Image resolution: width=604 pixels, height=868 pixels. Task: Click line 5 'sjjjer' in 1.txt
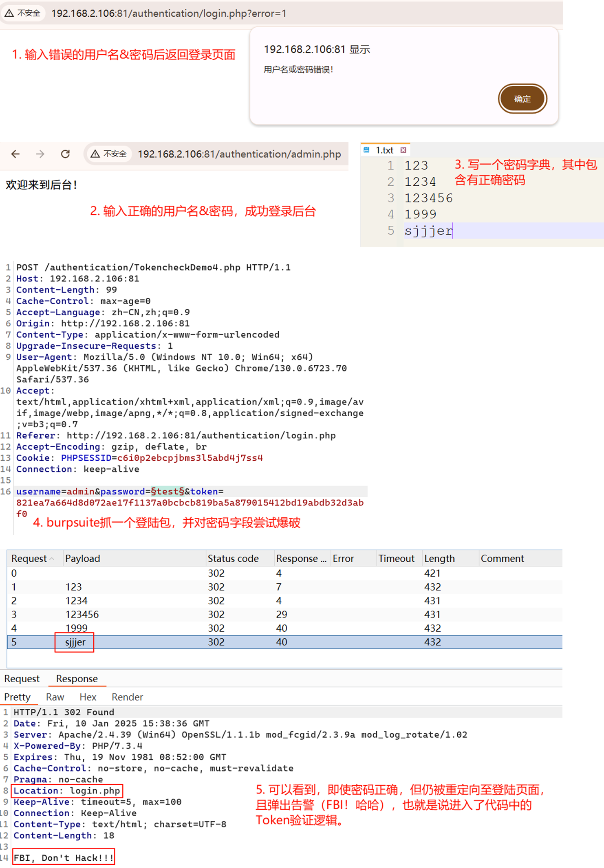[428, 231]
